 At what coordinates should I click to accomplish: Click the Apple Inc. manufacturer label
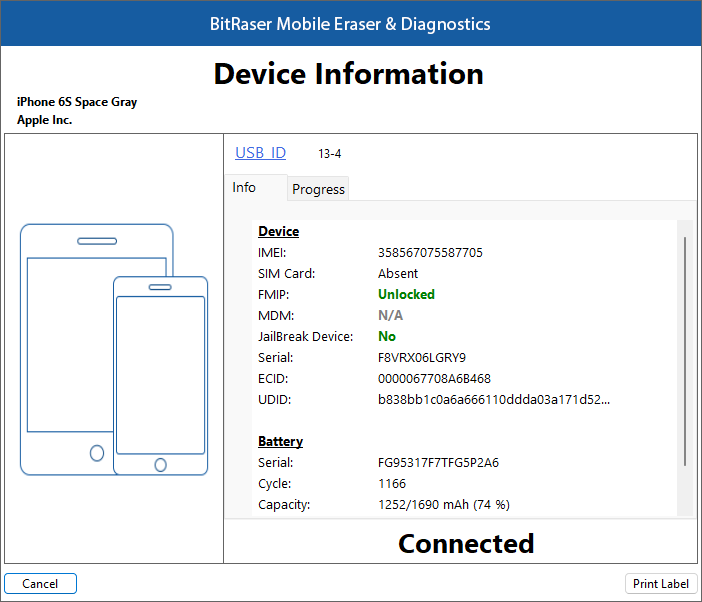[44, 120]
